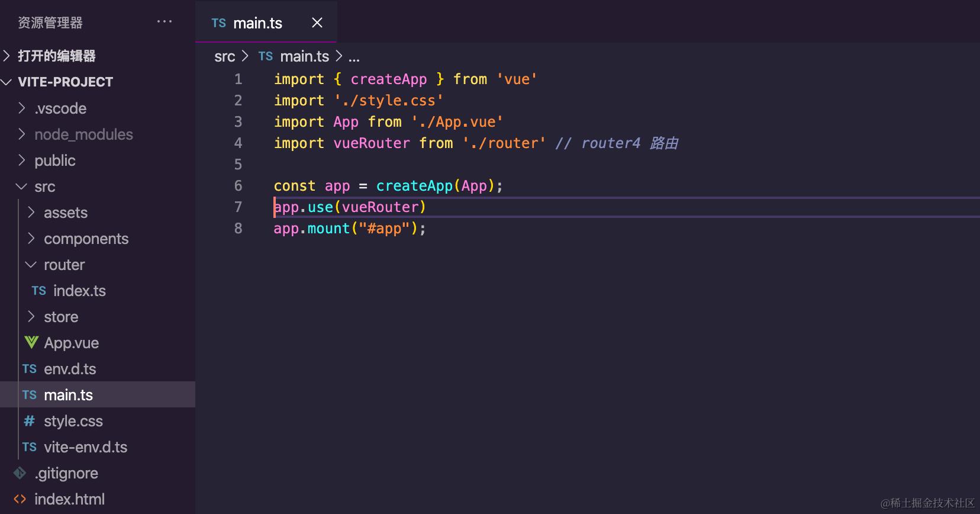Select the node_modules folder name
This screenshot has width=980, height=514.
coord(83,134)
